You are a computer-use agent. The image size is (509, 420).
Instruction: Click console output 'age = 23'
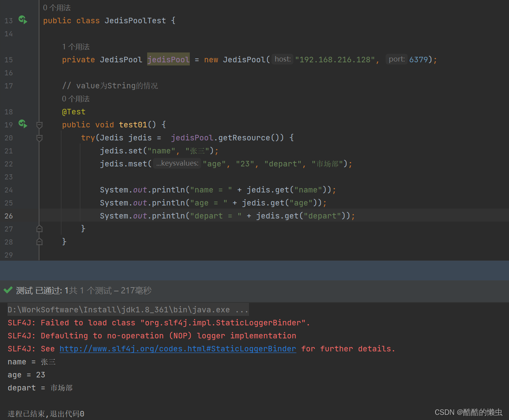[26, 375]
